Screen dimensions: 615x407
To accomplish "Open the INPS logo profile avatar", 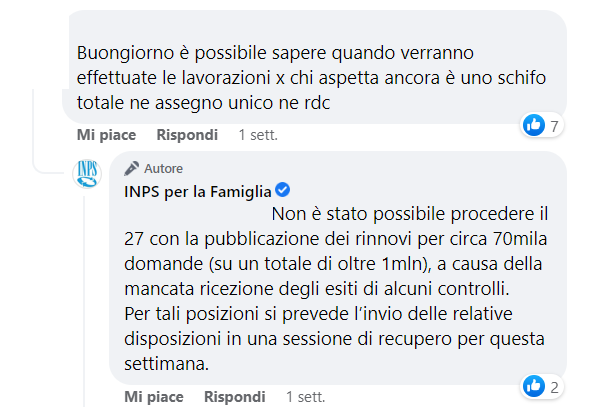I will [x=87, y=174].
